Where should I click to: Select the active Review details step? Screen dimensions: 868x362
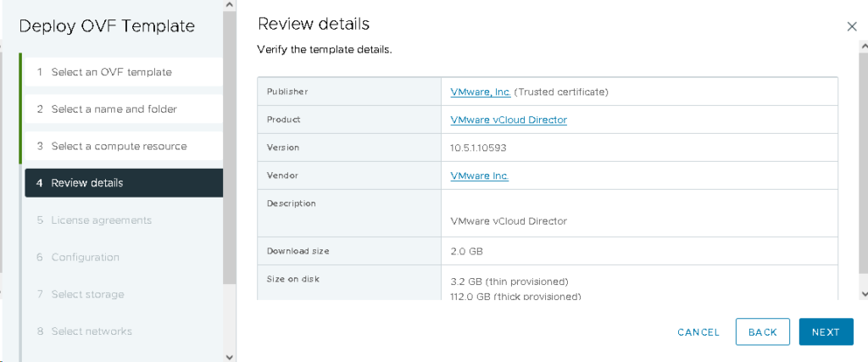click(x=86, y=183)
